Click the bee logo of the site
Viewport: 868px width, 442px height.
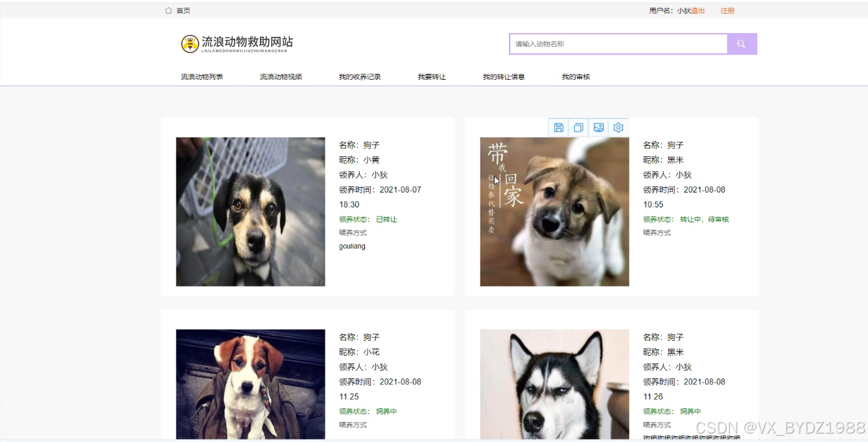pyautogui.click(x=190, y=44)
